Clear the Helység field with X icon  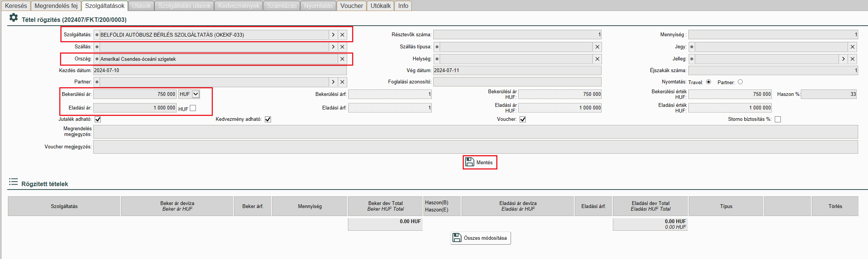597,59
